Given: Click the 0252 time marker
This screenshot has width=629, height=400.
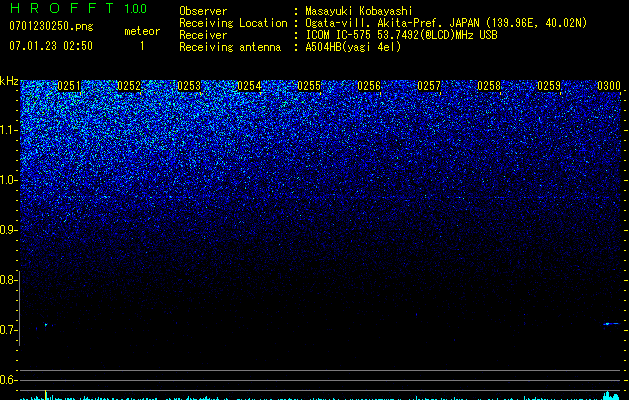Looking at the screenshot, I should pyautogui.click(x=129, y=86).
